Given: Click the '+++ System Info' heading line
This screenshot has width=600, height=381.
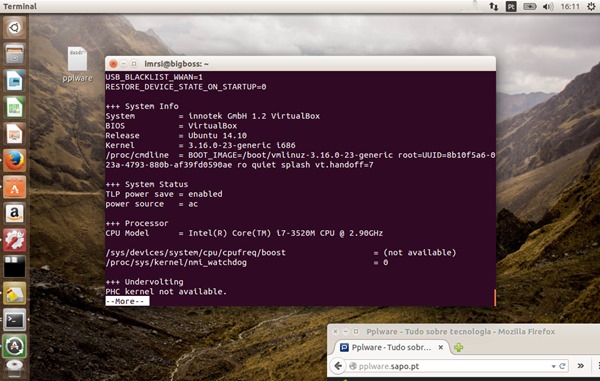Looking at the screenshot, I should (142, 106).
